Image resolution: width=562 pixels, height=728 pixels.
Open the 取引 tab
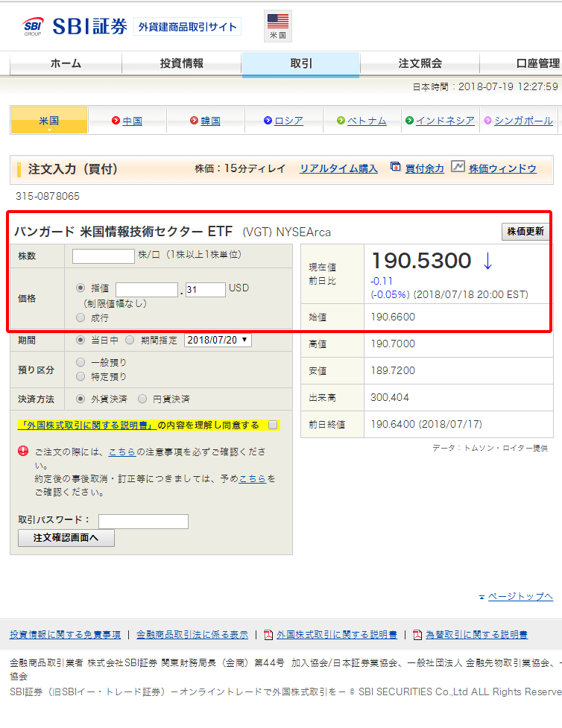coord(300,63)
